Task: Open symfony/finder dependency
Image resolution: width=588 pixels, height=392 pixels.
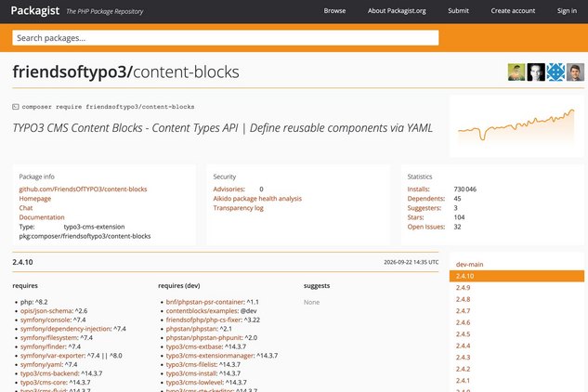Action: [43, 346]
